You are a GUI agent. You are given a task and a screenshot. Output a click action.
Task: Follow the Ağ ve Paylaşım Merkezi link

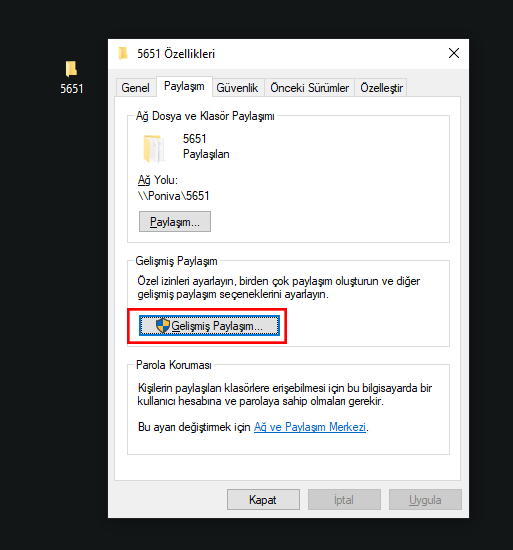click(310, 427)
